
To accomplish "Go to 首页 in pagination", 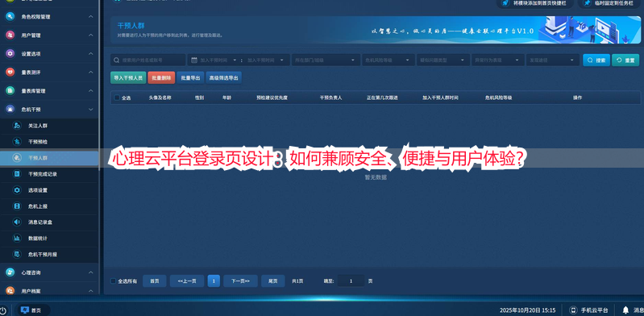I will [x=155, y=281].
